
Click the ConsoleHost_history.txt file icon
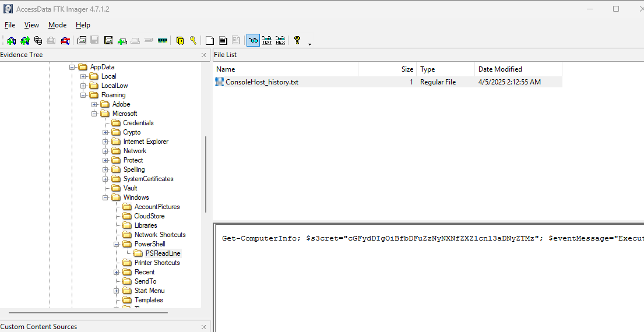219,82
